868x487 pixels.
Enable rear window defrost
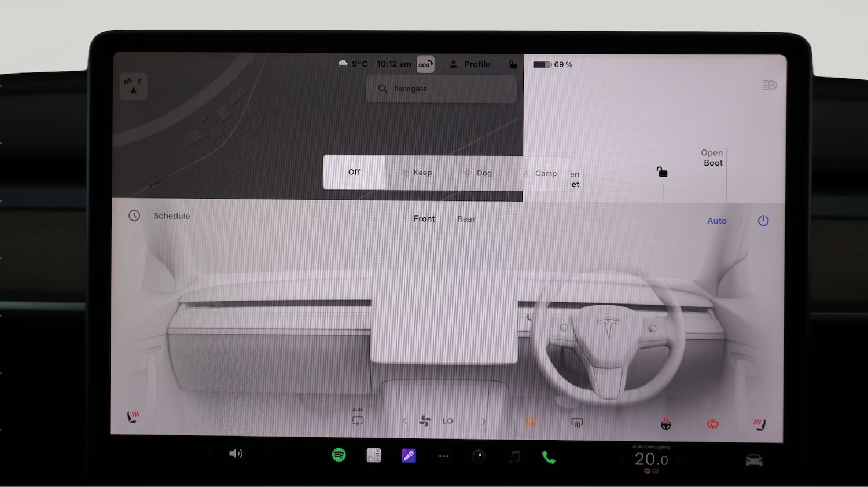(577, 423)
